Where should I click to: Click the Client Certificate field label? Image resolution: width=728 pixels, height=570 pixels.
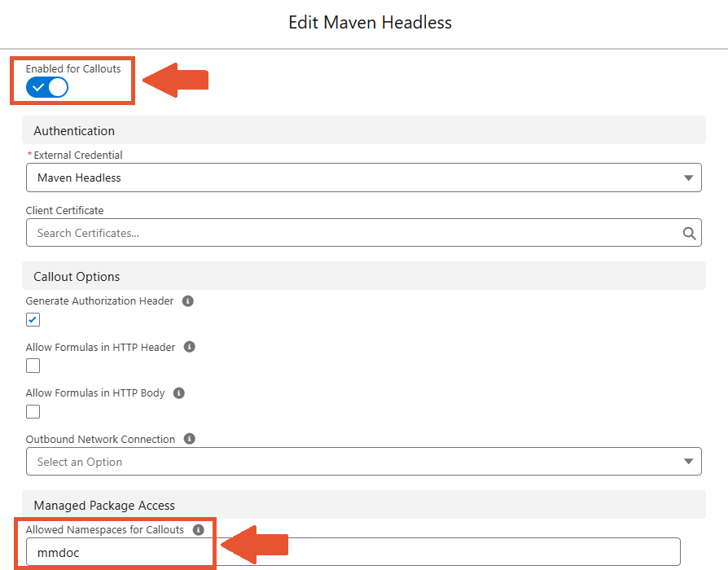(64, 210)
